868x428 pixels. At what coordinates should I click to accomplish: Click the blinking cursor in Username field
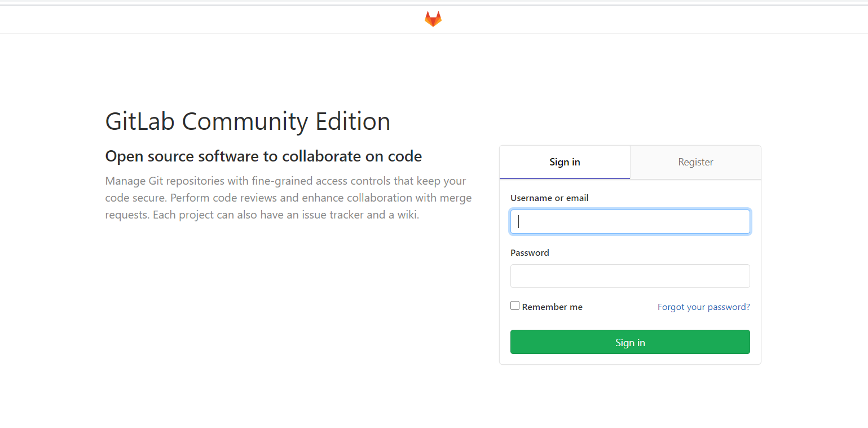pyautogui.click(x=518, y=221)
